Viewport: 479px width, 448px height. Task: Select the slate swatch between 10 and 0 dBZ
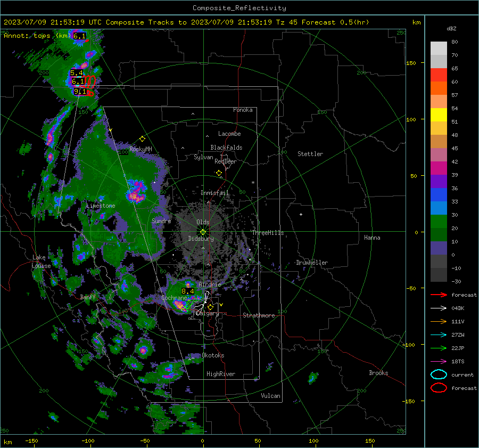439,248
